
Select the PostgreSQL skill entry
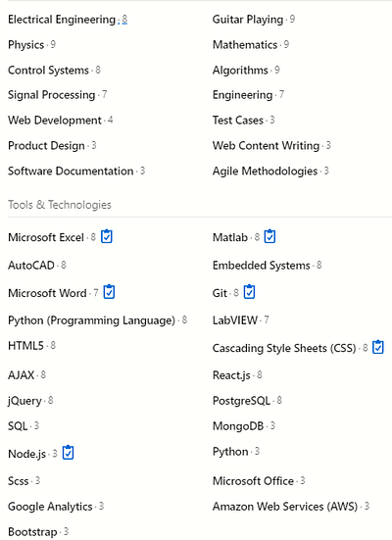pyautogui.click(x=241, y=401)
